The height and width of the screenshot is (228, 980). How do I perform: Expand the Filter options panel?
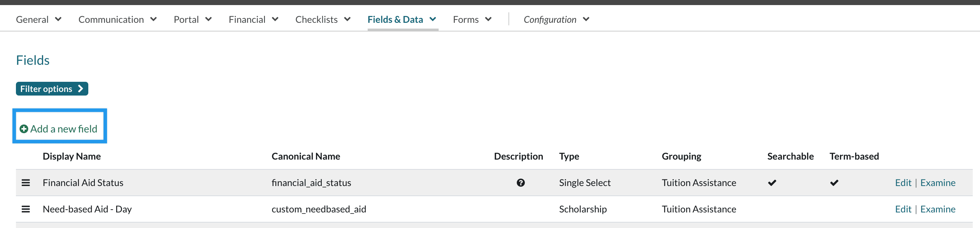tap(52, 89)
